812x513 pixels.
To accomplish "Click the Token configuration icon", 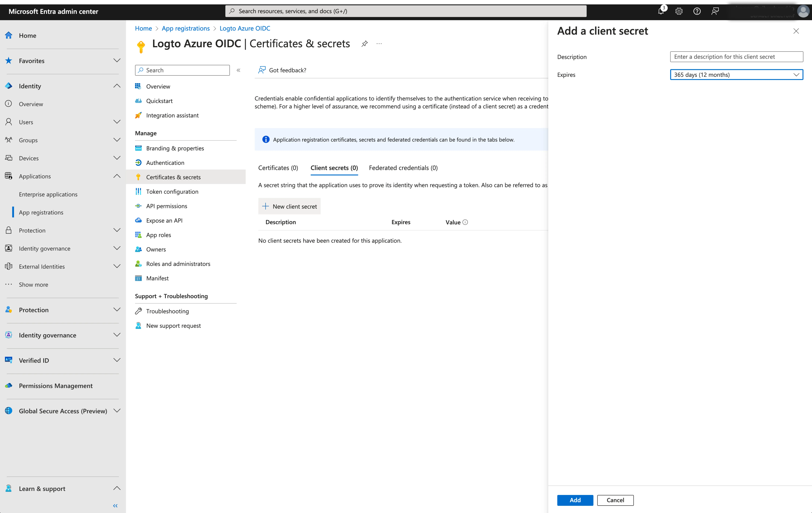I will coord(138,191).
